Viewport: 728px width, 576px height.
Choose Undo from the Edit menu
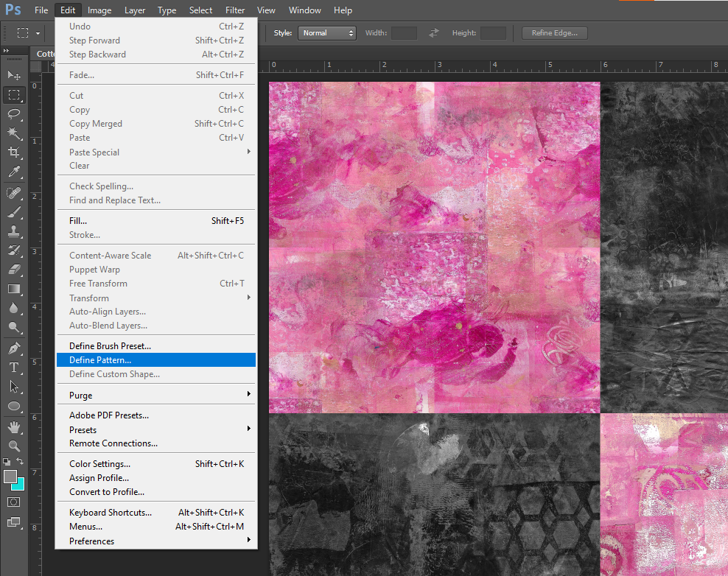coord(156,27)
